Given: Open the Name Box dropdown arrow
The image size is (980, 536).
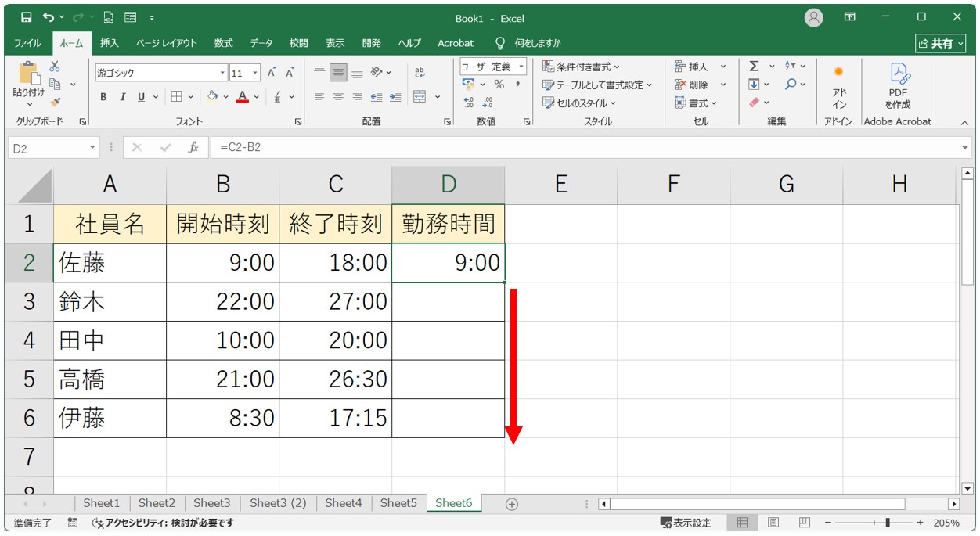Looking at the screenshot, I should (93, 147).
